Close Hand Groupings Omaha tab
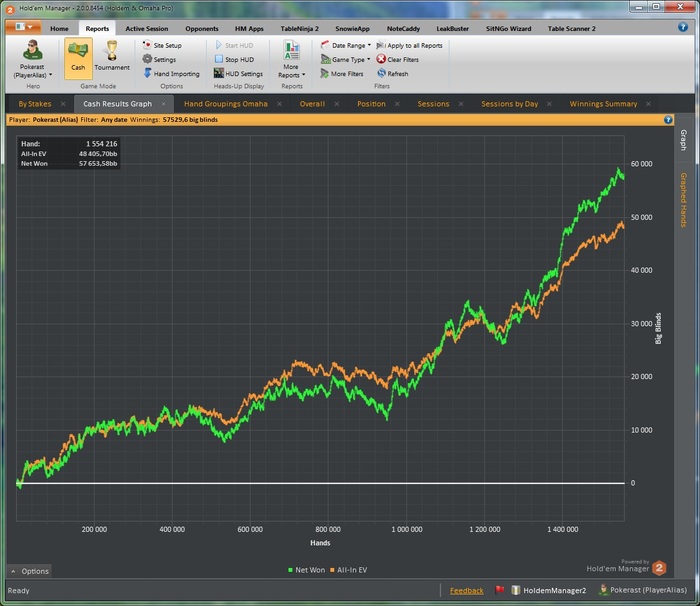 279,104
